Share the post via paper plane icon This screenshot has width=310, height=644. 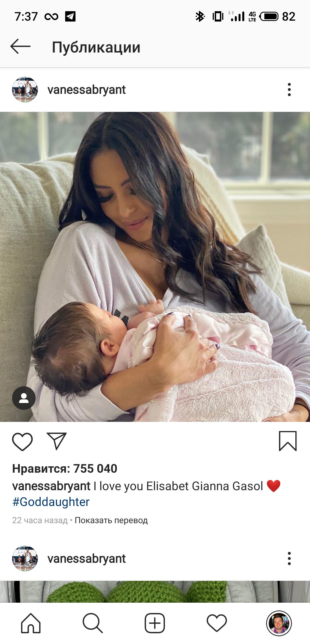(x=57, y=441)
